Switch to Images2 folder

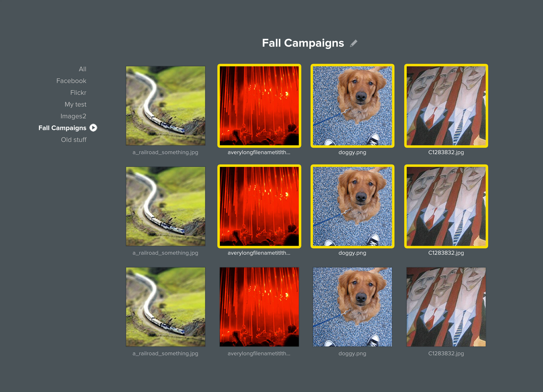pyautogui.click(x=73, y=116)
